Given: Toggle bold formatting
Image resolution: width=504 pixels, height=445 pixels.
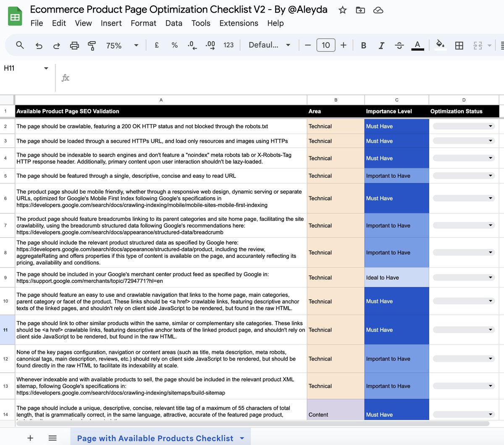Looking at the screenshot, I should click(x=363, y=45).
